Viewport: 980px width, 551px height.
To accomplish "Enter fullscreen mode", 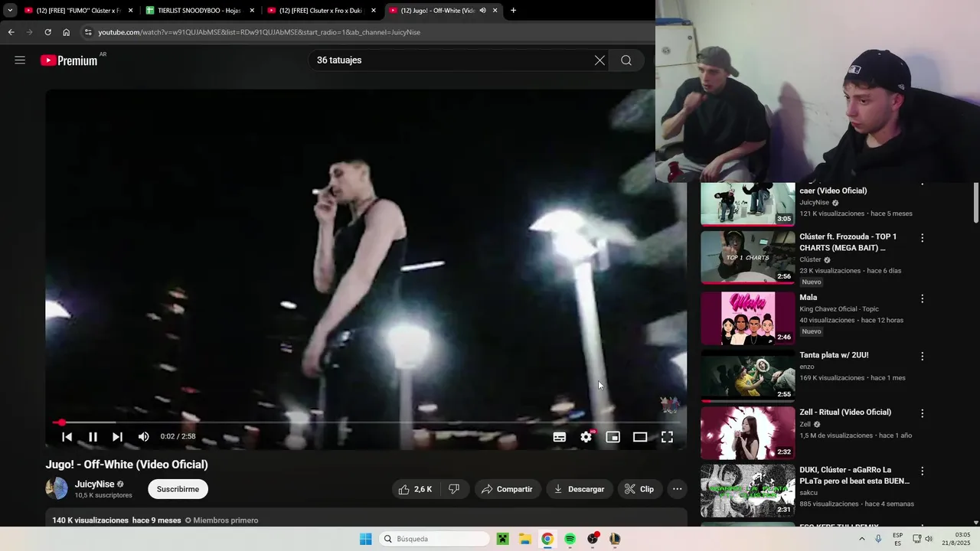I will pos(667,437).
